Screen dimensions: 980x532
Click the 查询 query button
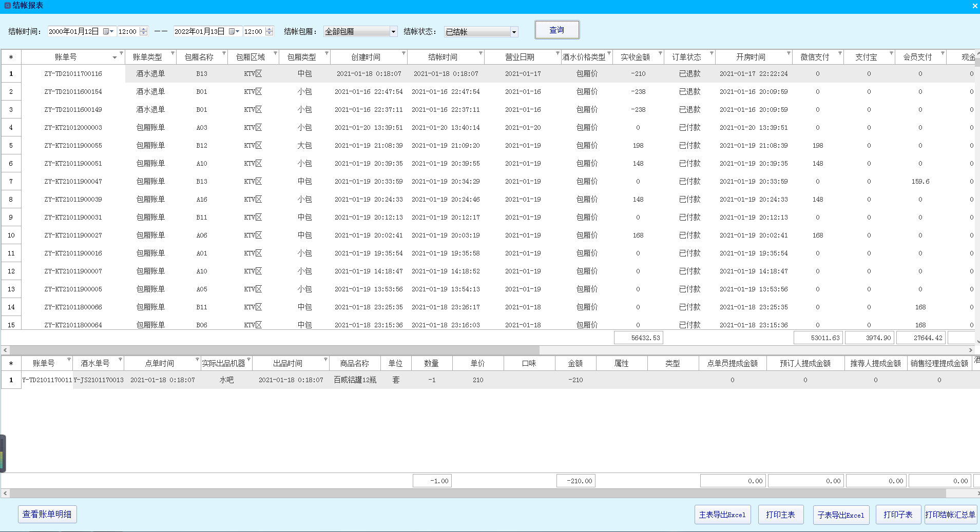557,30
